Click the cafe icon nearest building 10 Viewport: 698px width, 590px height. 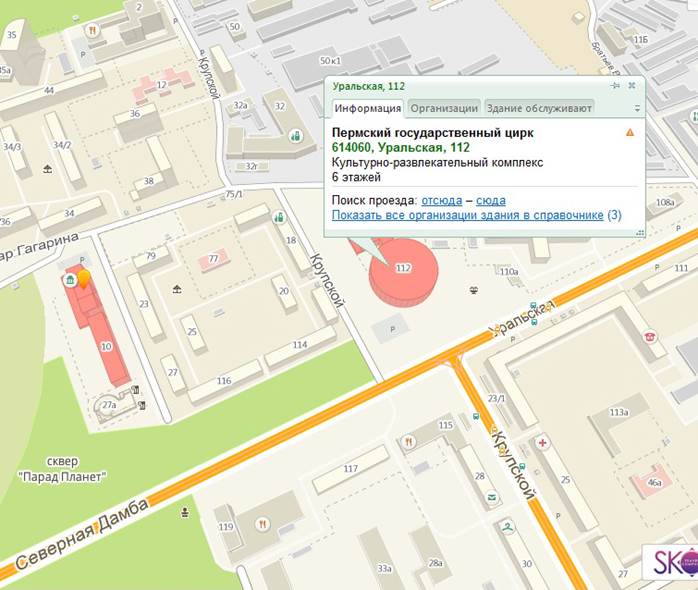click(x=136, y=390)
